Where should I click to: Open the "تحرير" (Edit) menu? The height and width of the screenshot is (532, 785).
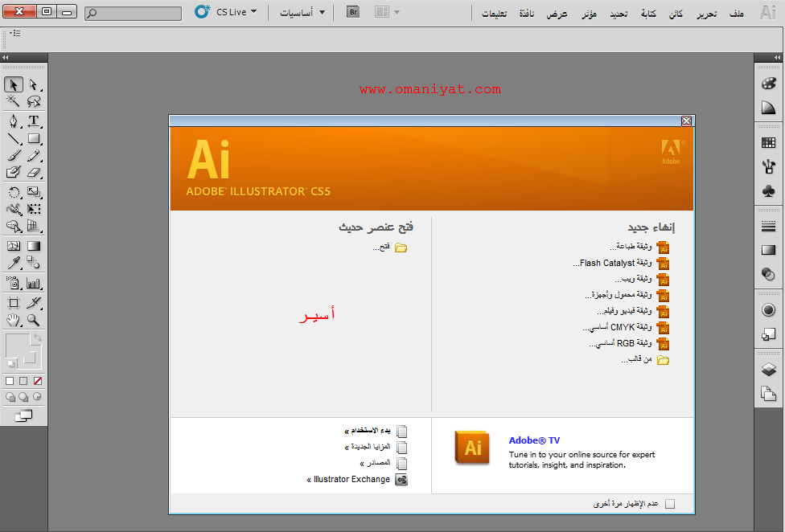click(707, 14)
